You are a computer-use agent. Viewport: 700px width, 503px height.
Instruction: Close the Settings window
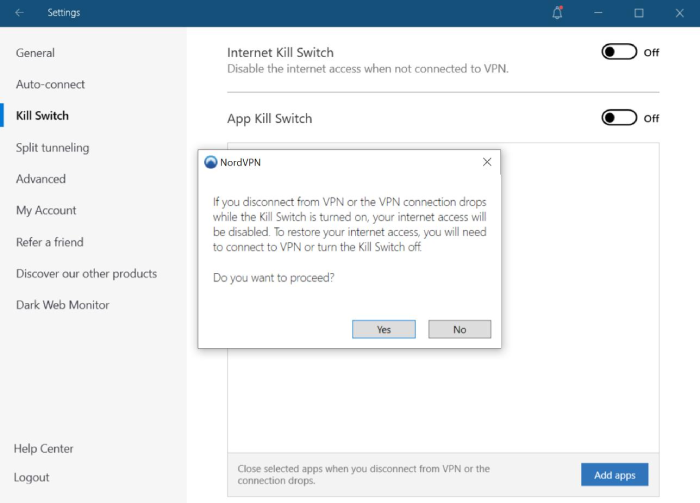point(679,12)
